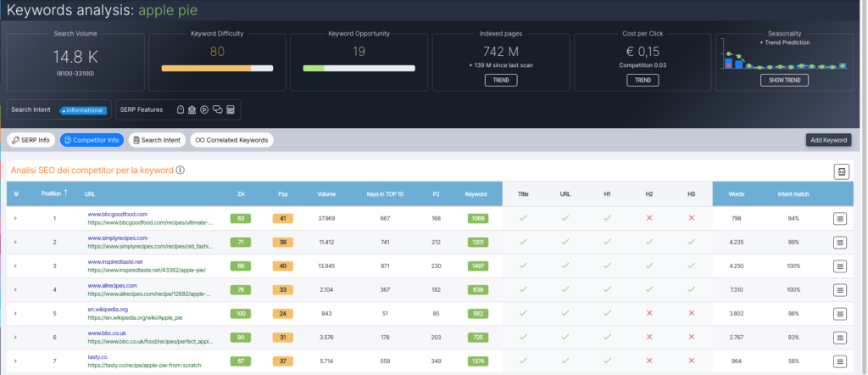Open row menu icon for simplyrecipes.com
Viewport: 868px width, 375px height.
pos(840,243)
